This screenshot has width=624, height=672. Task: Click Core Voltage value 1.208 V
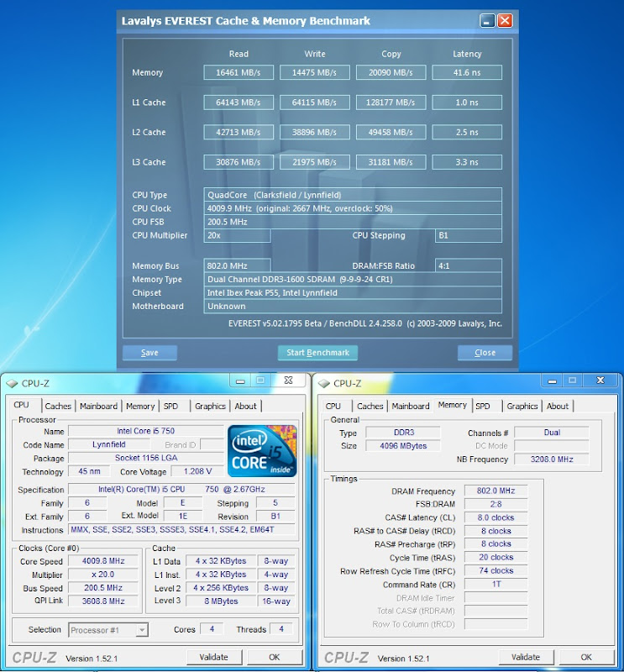tap(197, 471)
